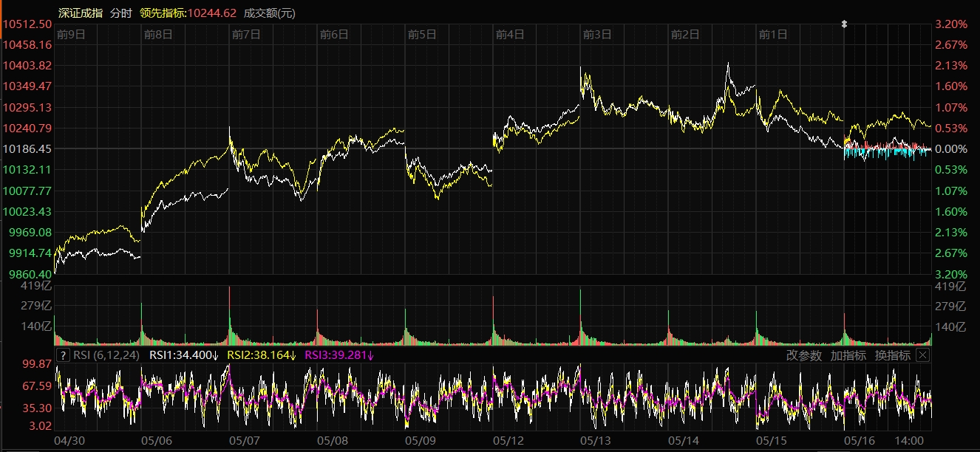The height and width of the screenshot is (452, 980).
Task: Open the RSI indicator help question-mark icon
Action: pos(63,355)
